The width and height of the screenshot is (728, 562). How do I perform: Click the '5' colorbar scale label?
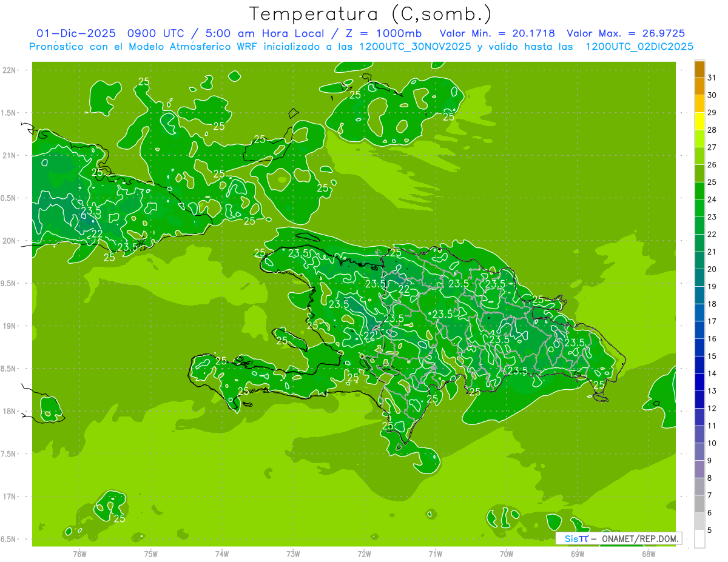tap(710, 530)
